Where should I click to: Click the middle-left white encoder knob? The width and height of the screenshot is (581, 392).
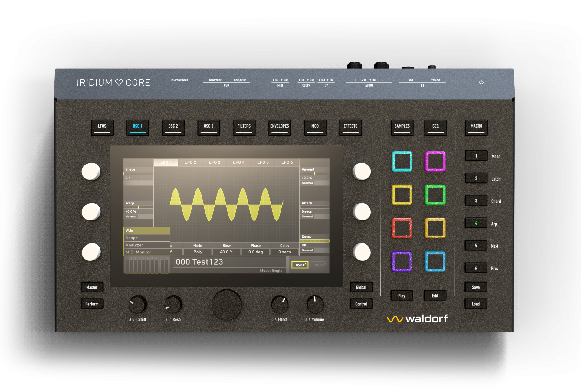click(91, 212)
